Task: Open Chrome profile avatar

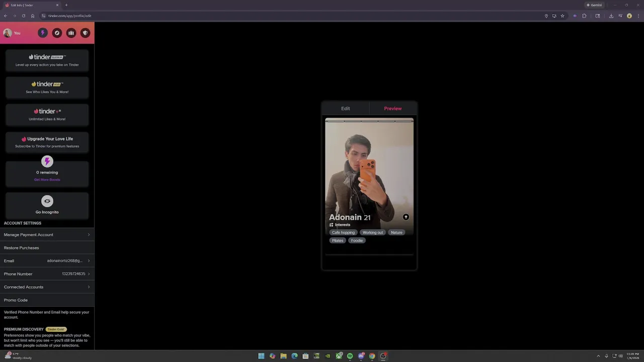Action: (629, 16)
